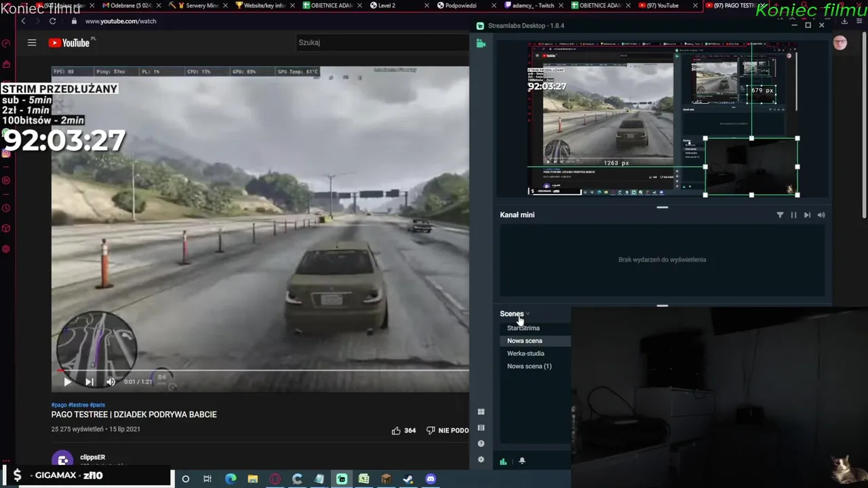
Task: Mute event sounds in Kanał mini
Action: pos(821,215)
